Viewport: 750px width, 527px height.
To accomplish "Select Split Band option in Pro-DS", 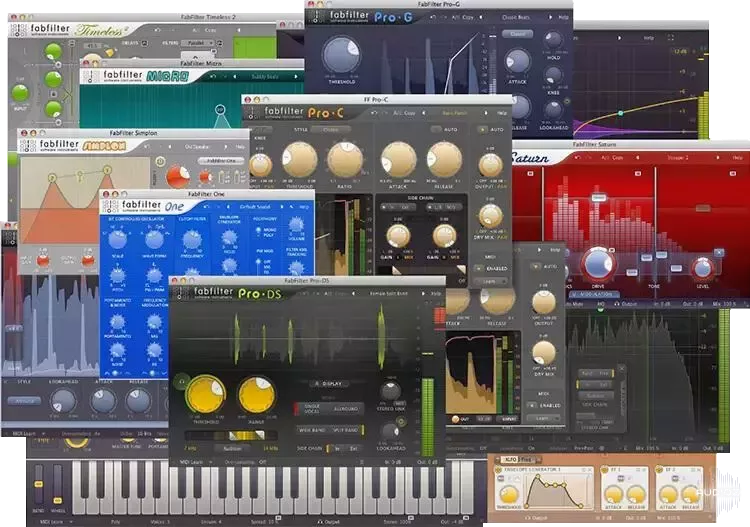I will click(x=346, y=430).
